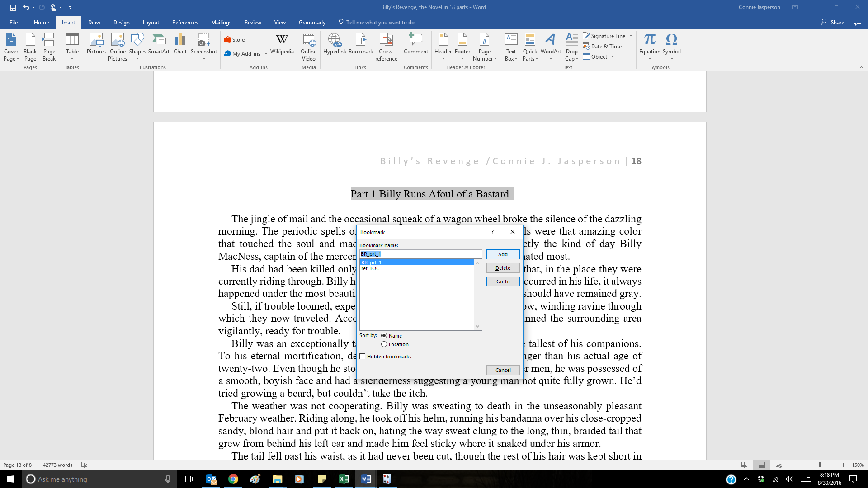This screenshot has height=488, width=868.
Task: Select Sort by Name radio button
Action: tap(384, 336)
